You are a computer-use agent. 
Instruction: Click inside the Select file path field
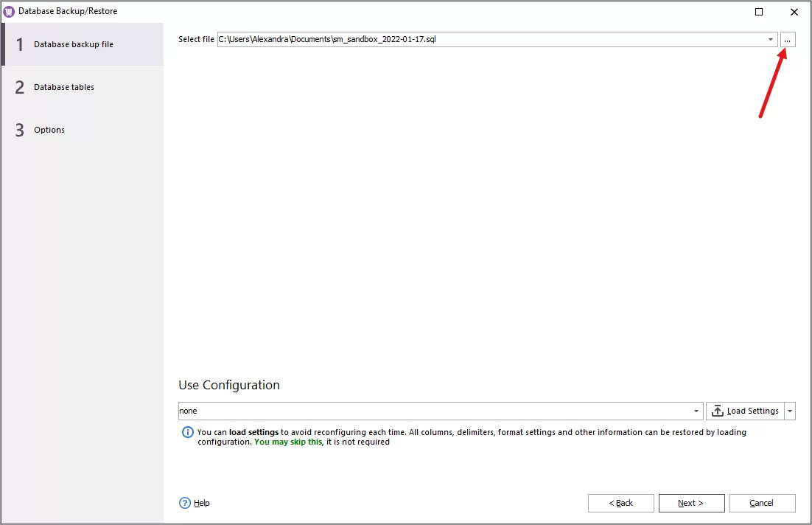[x=442, y=39]
